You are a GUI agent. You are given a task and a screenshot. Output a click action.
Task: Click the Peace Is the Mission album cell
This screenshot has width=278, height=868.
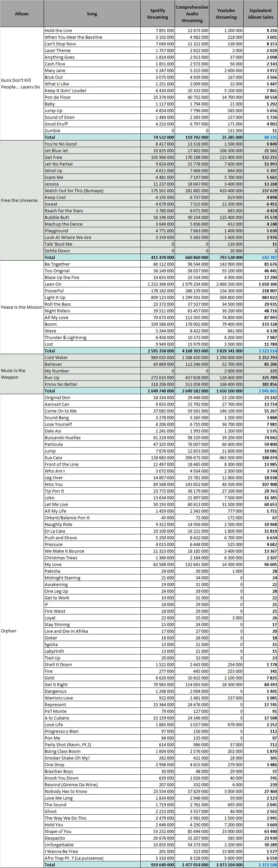[22, 307]
